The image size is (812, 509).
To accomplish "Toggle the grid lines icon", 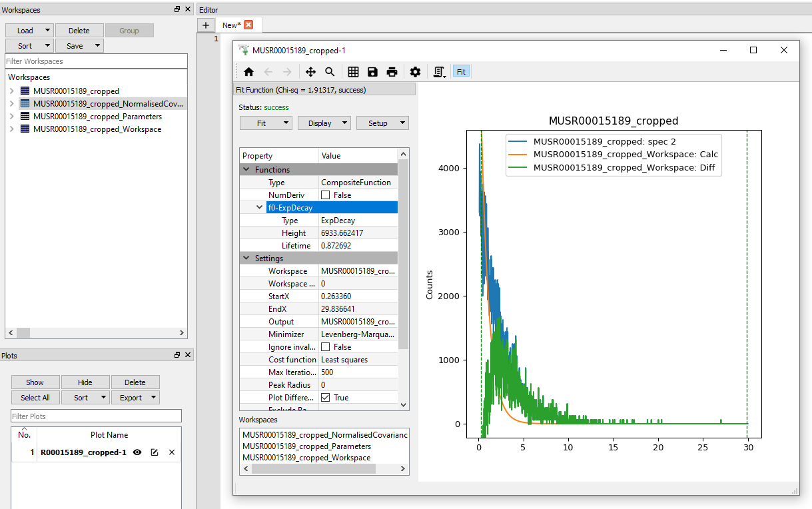I will (x=354, y=72).
